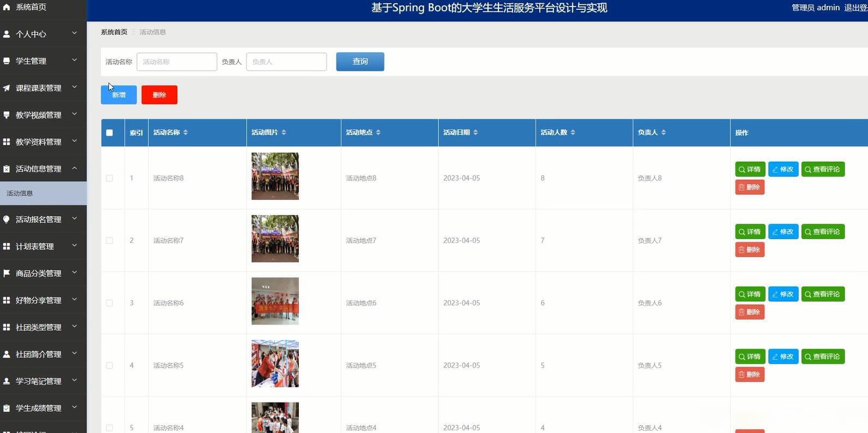This screenshot has width=868, height=433.
Task: Tick the checkbox for row 活动名称5
Action: 110,365
